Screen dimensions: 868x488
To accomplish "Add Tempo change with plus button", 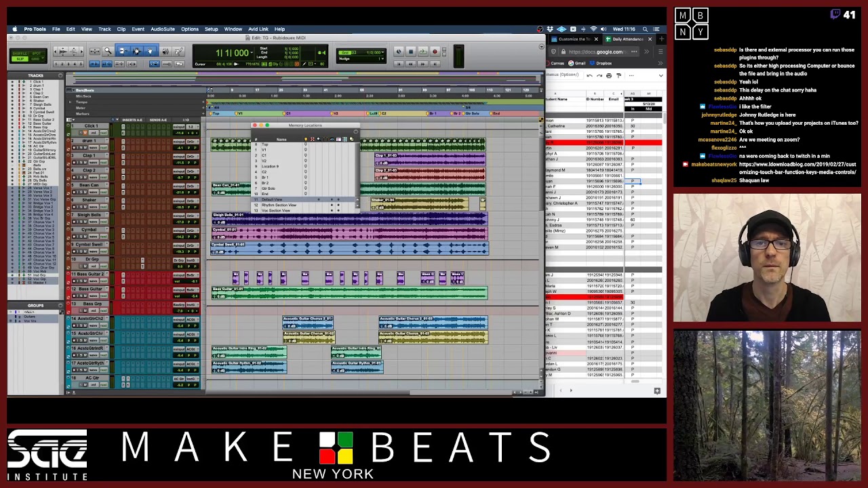I will pos(203,102).
